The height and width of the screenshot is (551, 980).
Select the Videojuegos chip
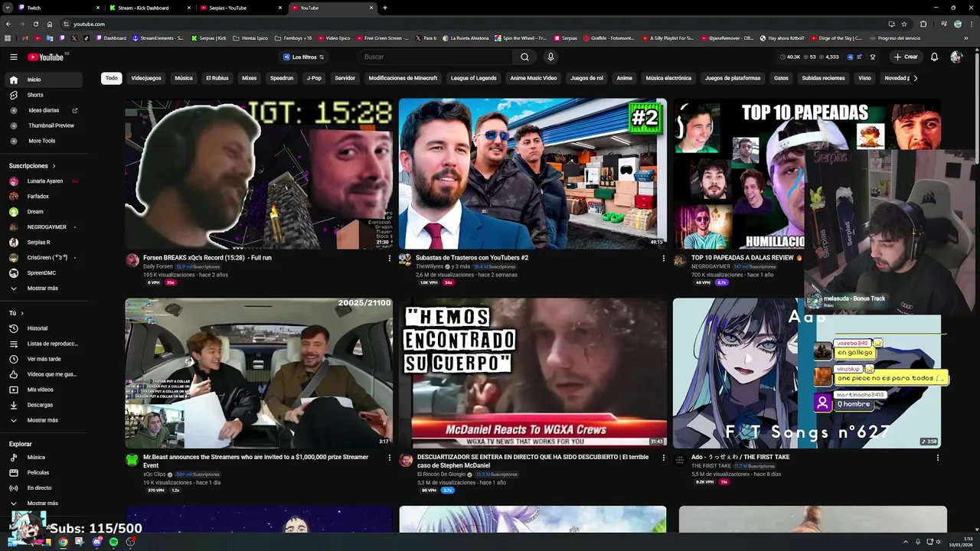(x=146, y=78)
